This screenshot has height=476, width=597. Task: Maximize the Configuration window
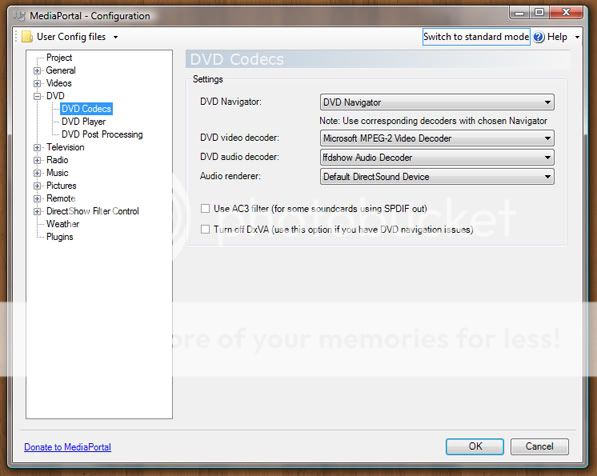[540, 12]
